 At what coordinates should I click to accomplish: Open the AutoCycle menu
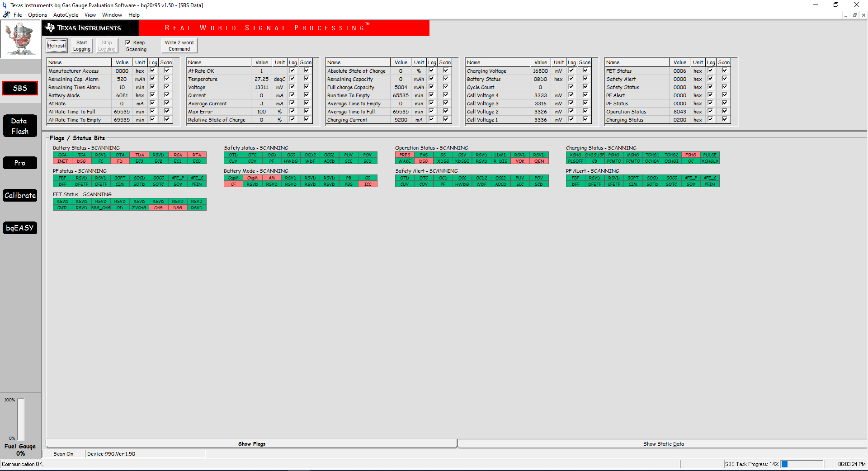click(x=66, y=14)
